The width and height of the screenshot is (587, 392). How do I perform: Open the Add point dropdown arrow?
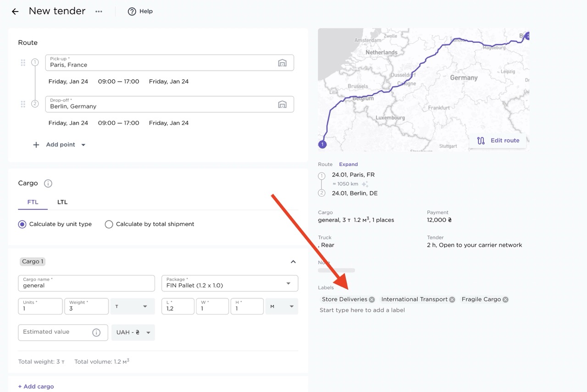(83, 145)
